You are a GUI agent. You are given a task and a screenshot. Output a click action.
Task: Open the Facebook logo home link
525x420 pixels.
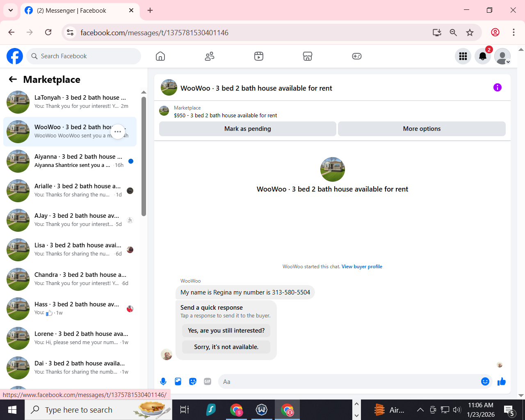coord(15,56)
